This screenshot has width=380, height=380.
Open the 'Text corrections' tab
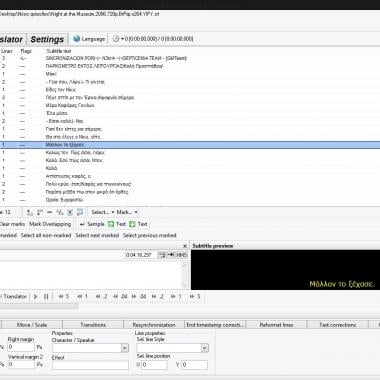[x=338, y=325]
